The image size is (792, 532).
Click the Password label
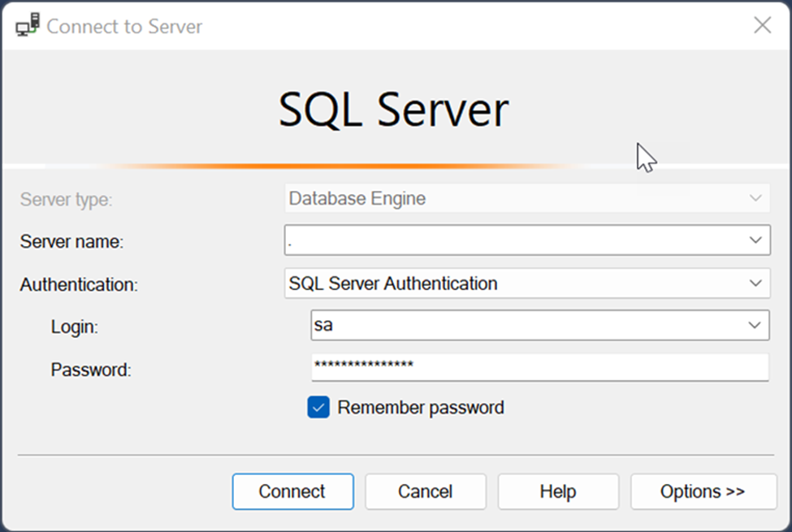click(91, 370)
